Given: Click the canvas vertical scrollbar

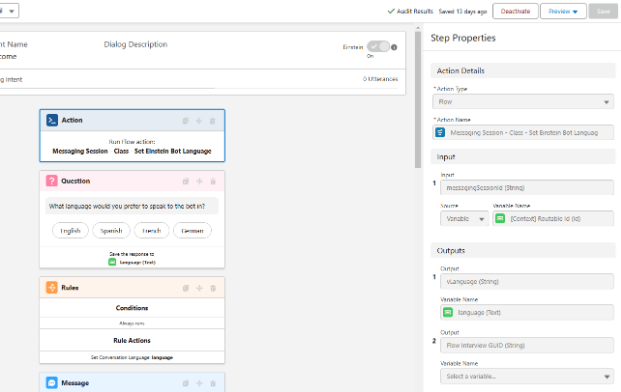Looking at the screenshot, I should coord(418,99).
